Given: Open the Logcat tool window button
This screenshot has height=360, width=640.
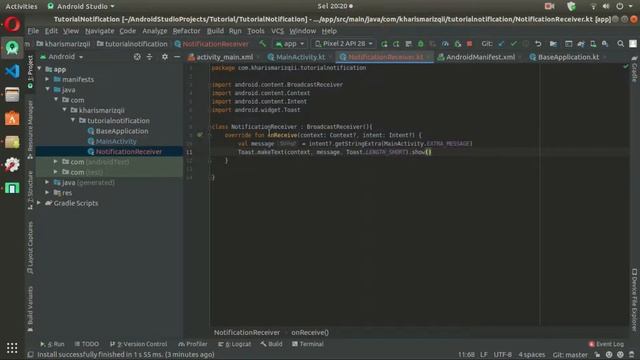Looking at the screenshot, I should point(235,344).
